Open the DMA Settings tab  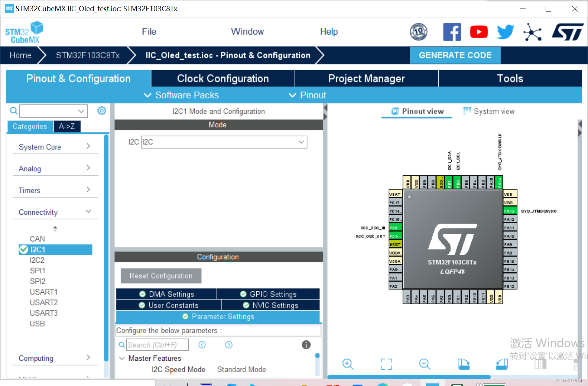click(166, 294)
